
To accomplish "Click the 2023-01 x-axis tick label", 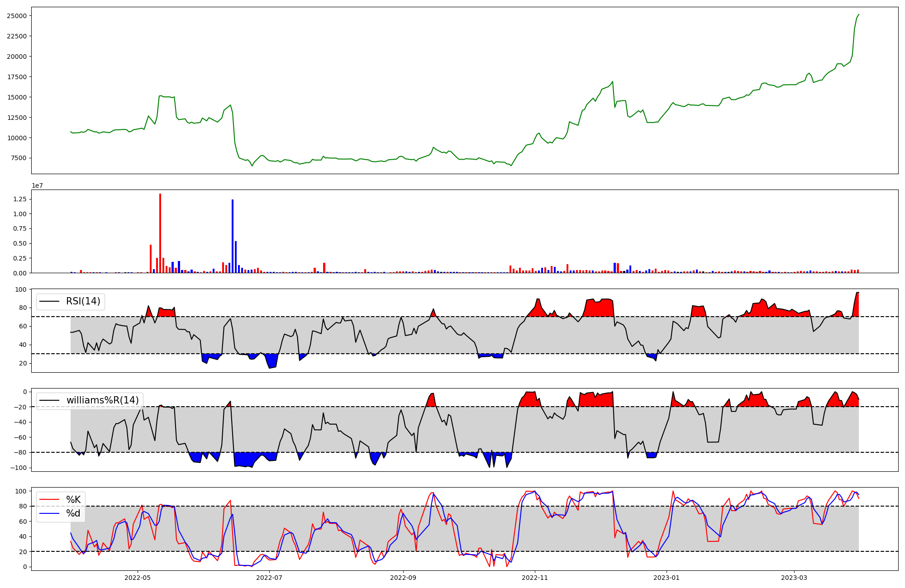I will 667,577.
